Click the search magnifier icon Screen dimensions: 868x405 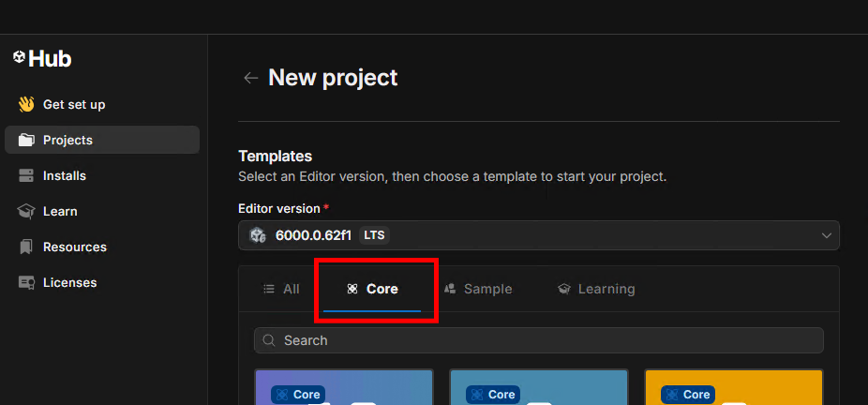[x=269, y=340]
